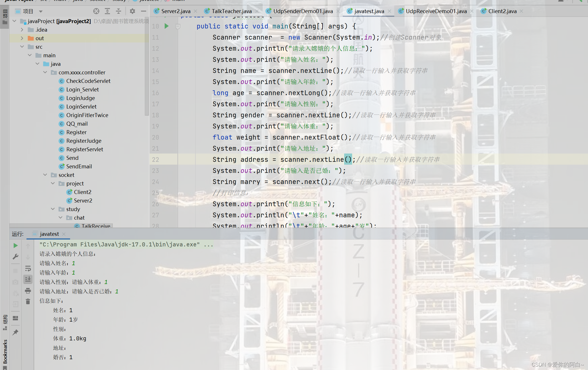Collapse the socket package
The width and height of the screenshot is (588, 370).
(45, 175)
